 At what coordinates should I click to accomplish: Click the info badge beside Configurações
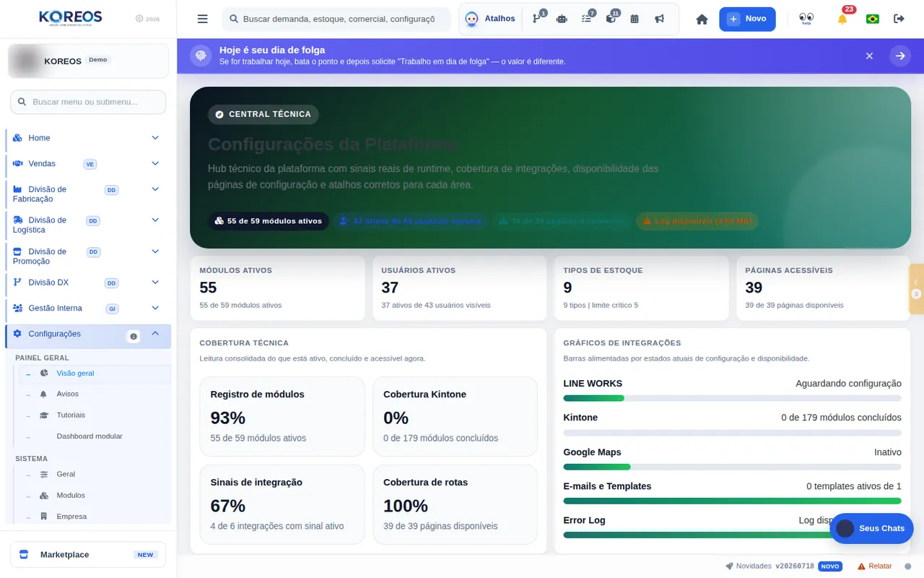pyautogui.click(x=134, y=336)
